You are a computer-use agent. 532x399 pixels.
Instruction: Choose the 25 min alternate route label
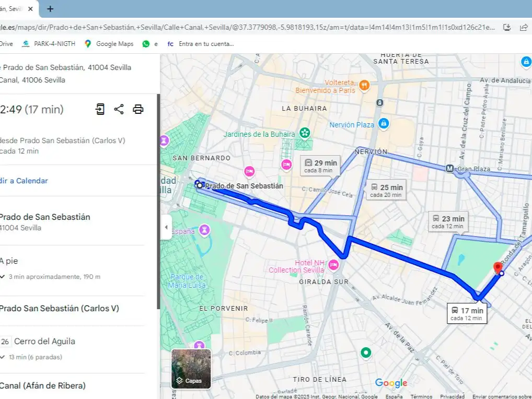(386, 190)
